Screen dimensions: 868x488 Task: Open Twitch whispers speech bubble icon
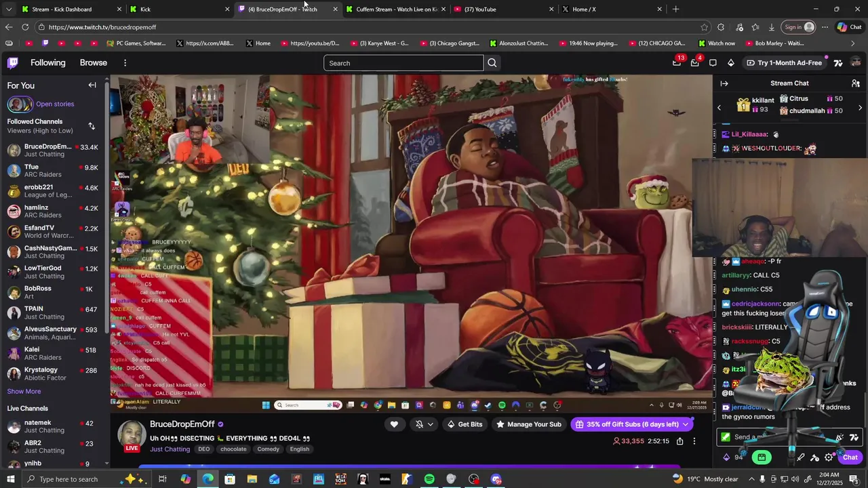point(713,63)
